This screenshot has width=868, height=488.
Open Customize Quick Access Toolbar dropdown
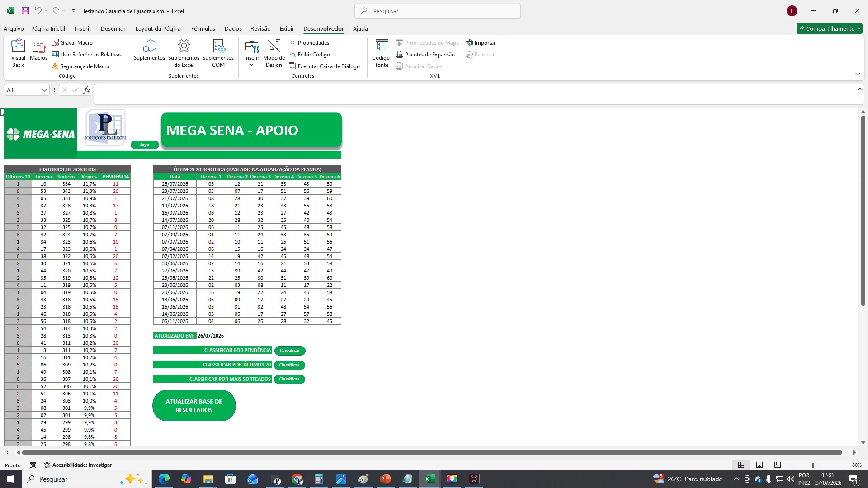click(x=73, y=11)
